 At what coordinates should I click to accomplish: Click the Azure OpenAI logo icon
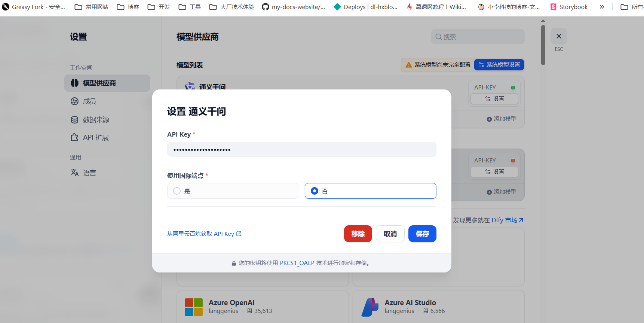[194, 307]
